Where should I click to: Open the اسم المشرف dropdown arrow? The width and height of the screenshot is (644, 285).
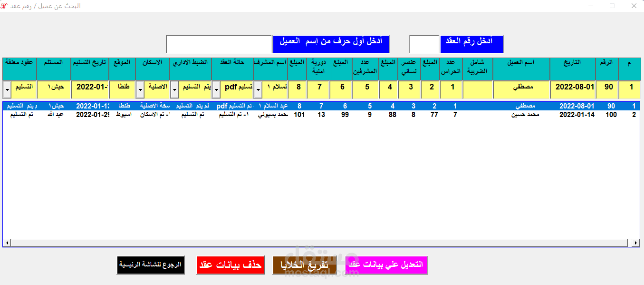tap(258, 88)
